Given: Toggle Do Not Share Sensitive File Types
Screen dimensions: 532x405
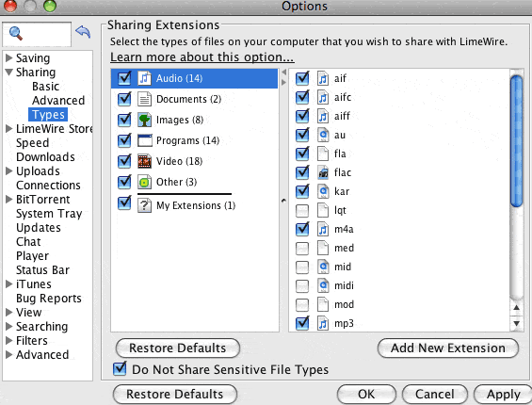Looking at the screenshot, I should pyautogui.click(x=120, y=368).
